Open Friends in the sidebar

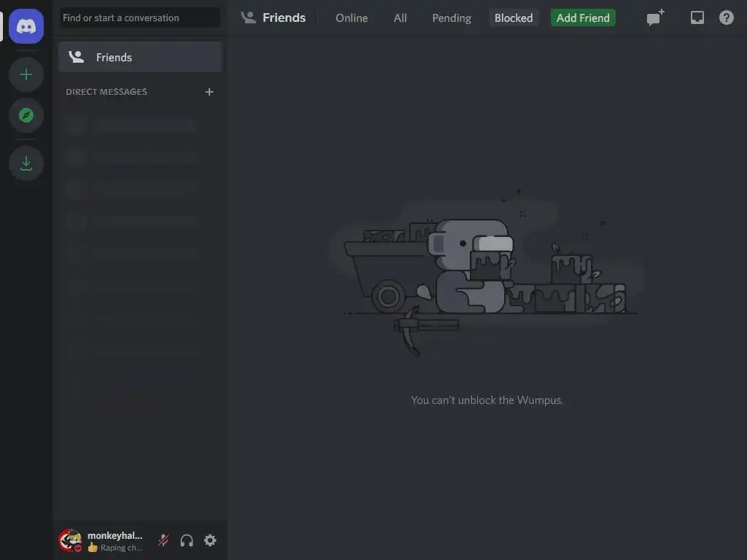(x=140, y=57)
